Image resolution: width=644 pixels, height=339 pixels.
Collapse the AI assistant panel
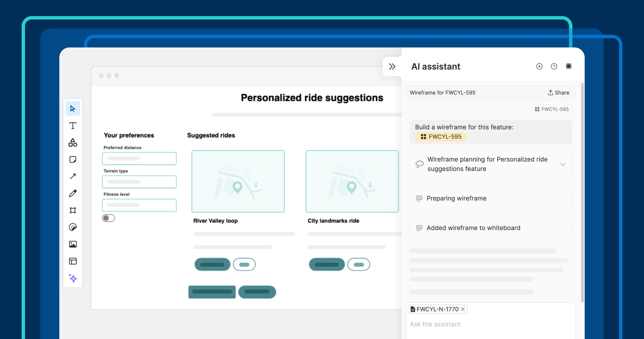tap(392, 66)
